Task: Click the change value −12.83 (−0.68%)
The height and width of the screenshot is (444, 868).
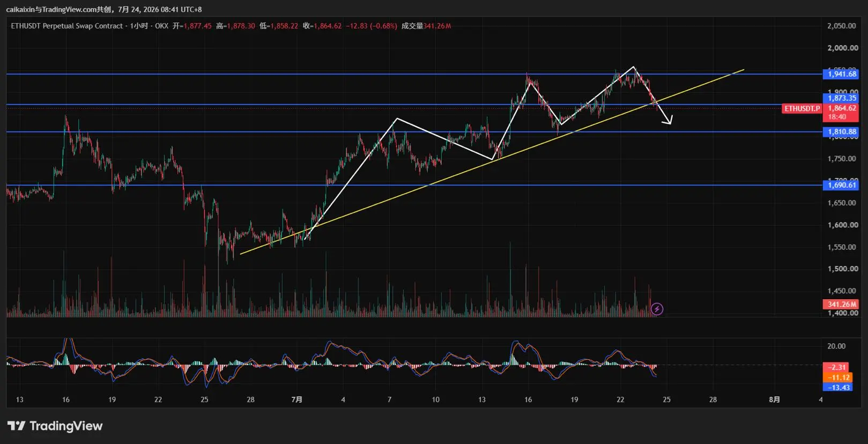Action: coord(372,26)
